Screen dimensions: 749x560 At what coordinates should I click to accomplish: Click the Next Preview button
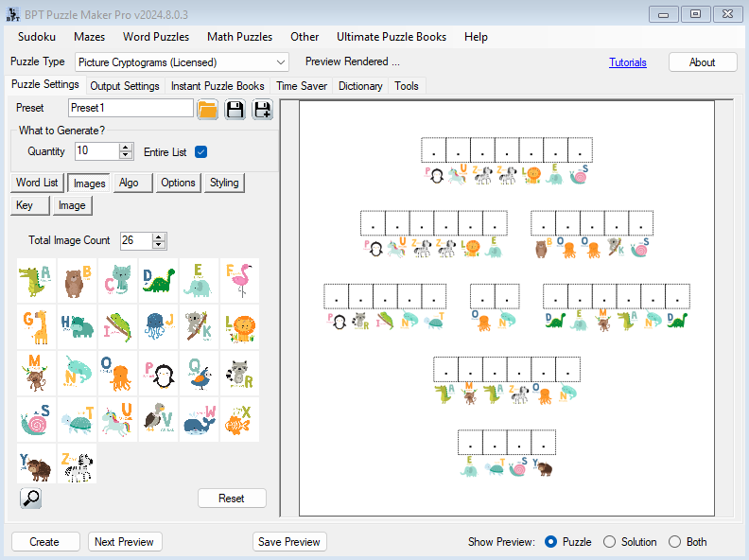125,542
